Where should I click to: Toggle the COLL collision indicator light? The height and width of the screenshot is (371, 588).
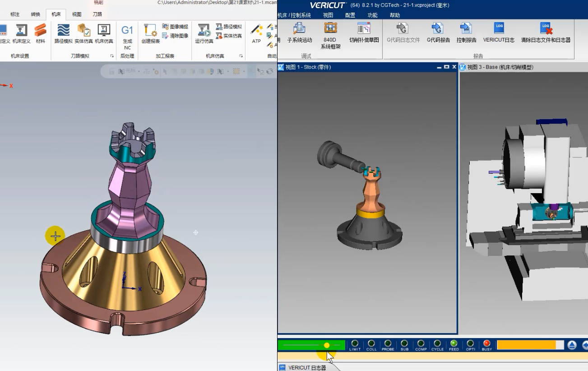coord(371,344)
